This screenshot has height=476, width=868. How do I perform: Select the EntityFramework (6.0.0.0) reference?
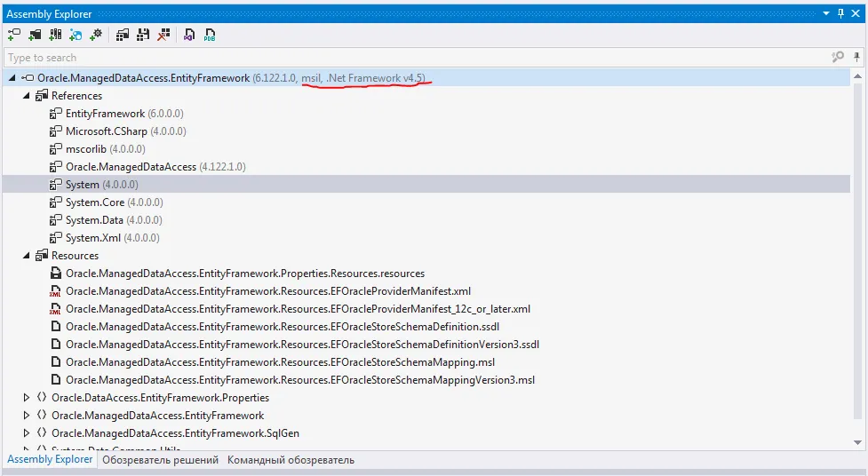(124, 114)
